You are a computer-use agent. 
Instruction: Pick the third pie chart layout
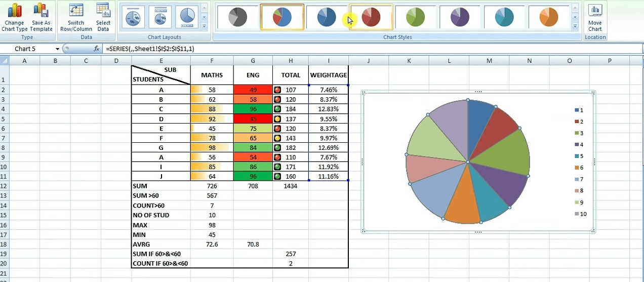pyautogui.click(x=187, y=17)
